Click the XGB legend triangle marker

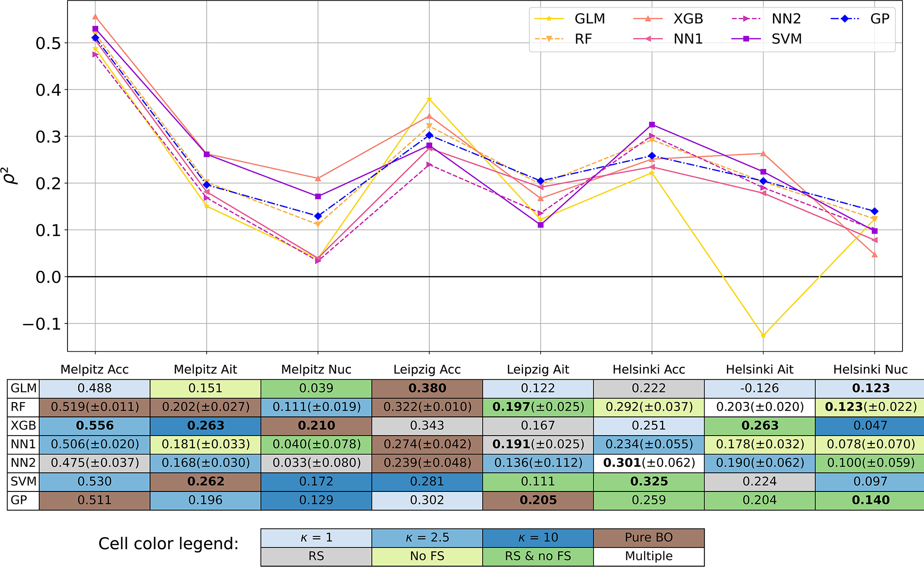[x=648, y=19]
